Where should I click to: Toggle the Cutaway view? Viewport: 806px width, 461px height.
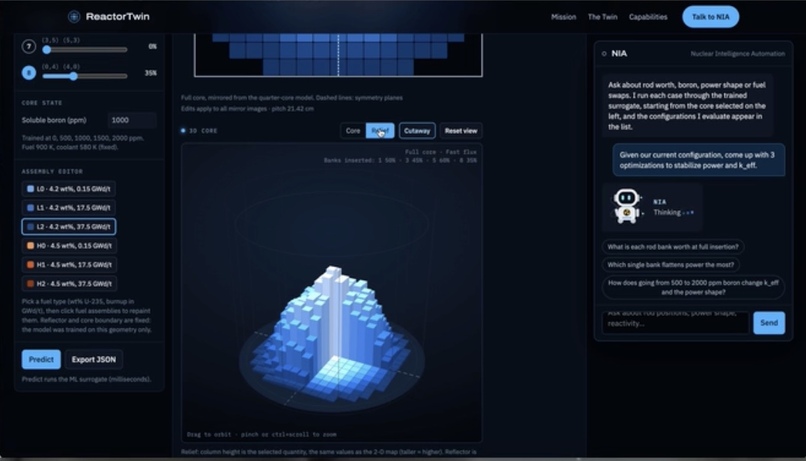[417, 131]
